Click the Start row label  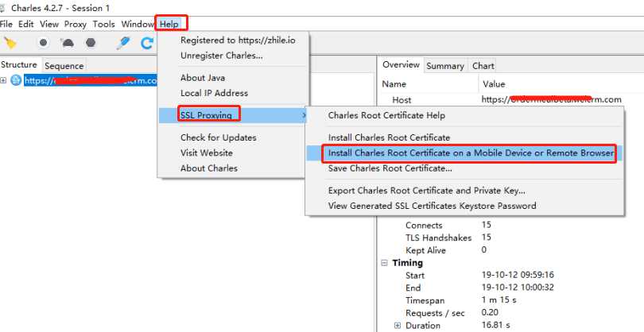click(415, 276)
